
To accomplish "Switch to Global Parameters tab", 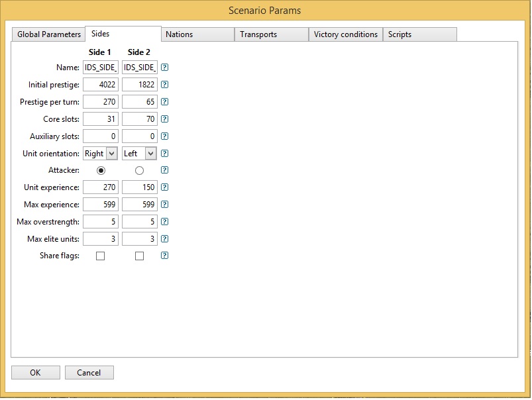I will coord(48,34).
